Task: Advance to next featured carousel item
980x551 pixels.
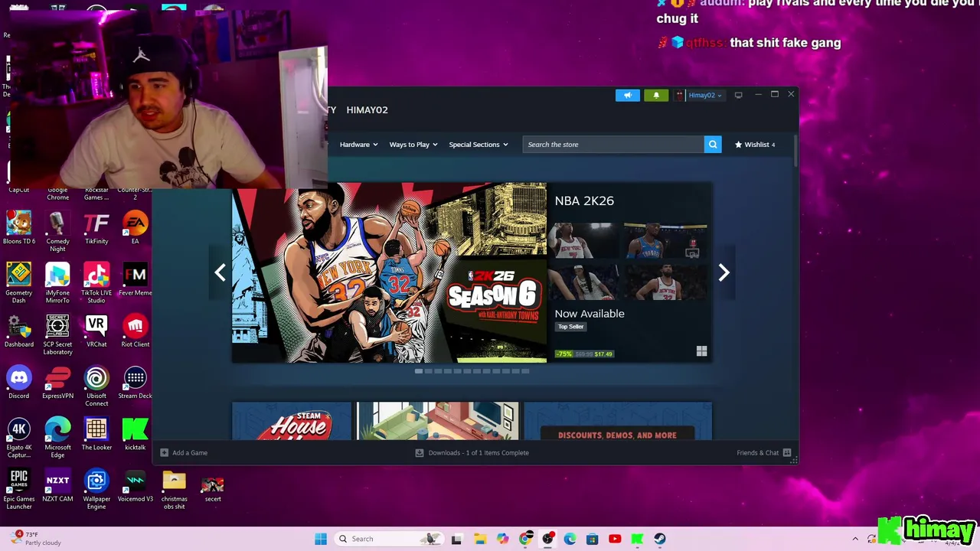Action: point(724,272)
